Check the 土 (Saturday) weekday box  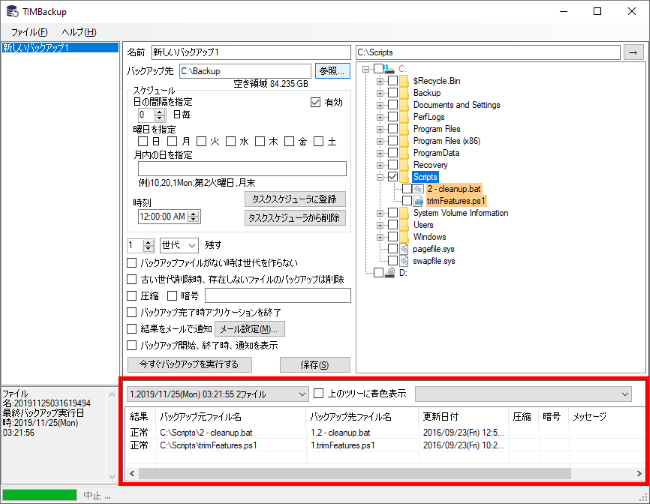pyautogui.click(x=318, y=141)
